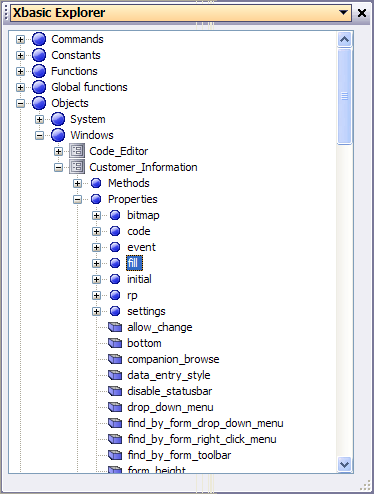The width and height of the screenshot is (374, 494).
Task: Expand the Commands tree node
Action: click(x=20, y=39)
